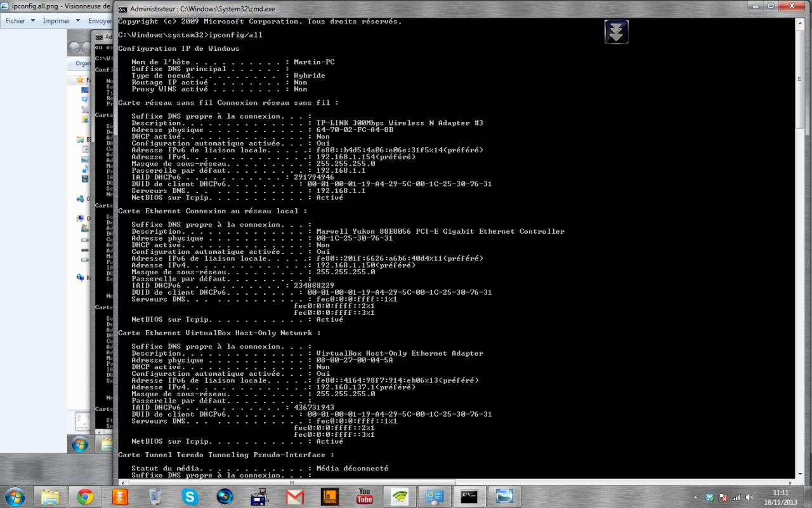812x508 pixels.
Task: Click the cmd horizontal scrollbar thumb
Action: 292,483
